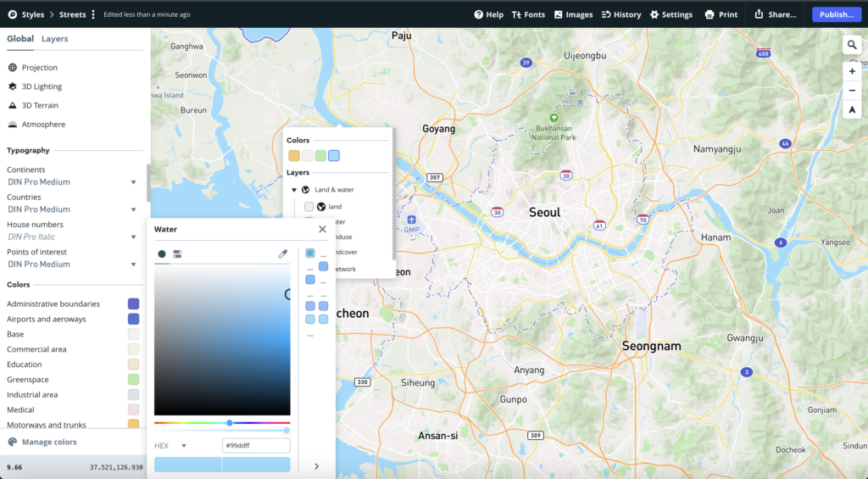This screenshot has width=868, height=479.
Task: Select the solid color circle tab in the Water picker
Action: point(162,254)
